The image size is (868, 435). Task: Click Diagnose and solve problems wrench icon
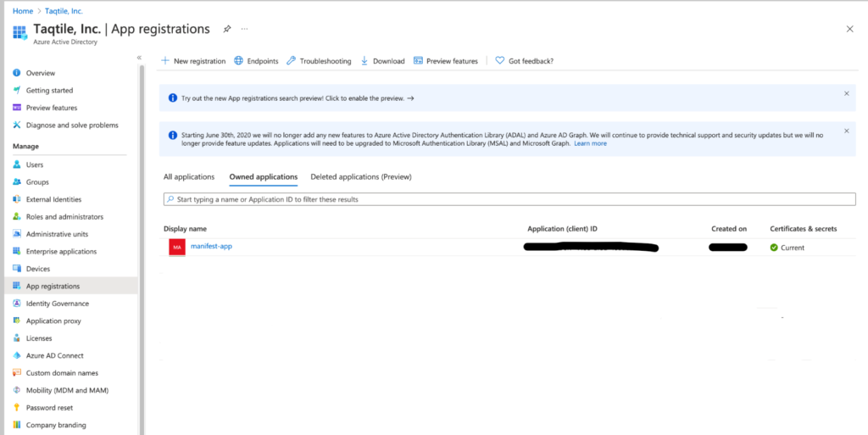pos(17,125)
